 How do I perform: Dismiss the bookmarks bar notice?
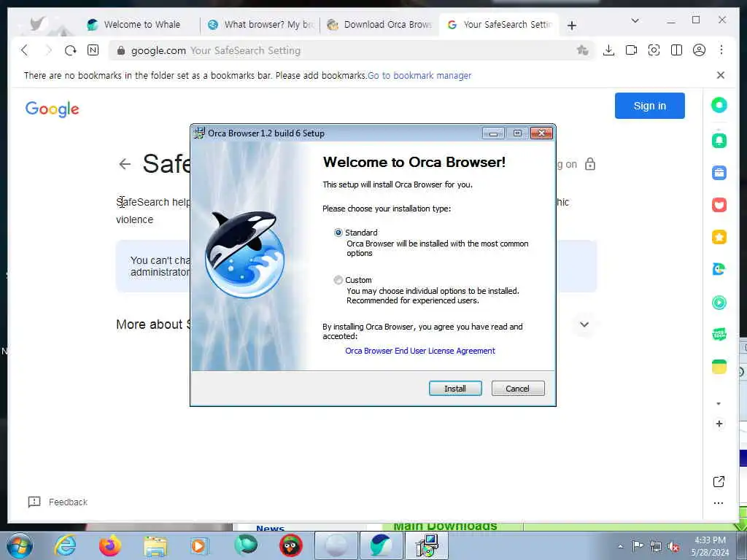pos(720,75)
